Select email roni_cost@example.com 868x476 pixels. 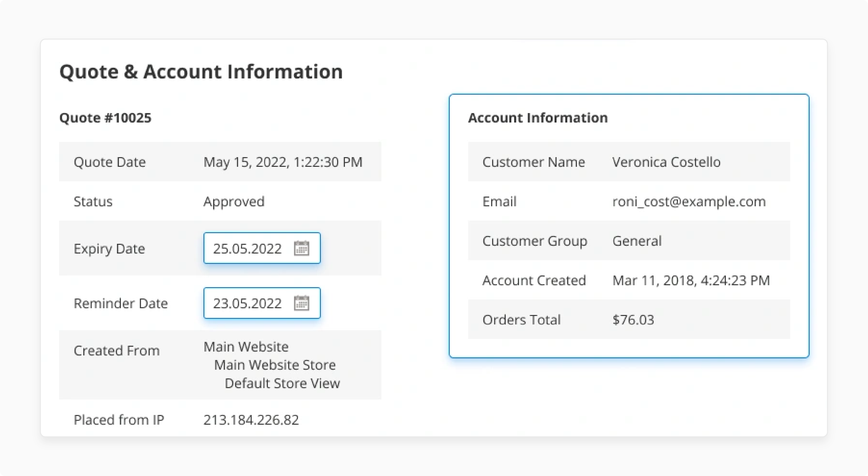(x=689, y=202)
